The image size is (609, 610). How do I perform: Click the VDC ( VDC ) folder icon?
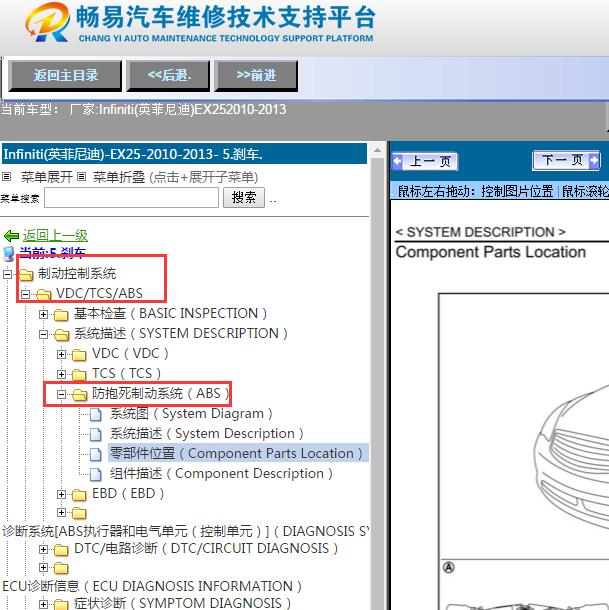pos(79,354)
